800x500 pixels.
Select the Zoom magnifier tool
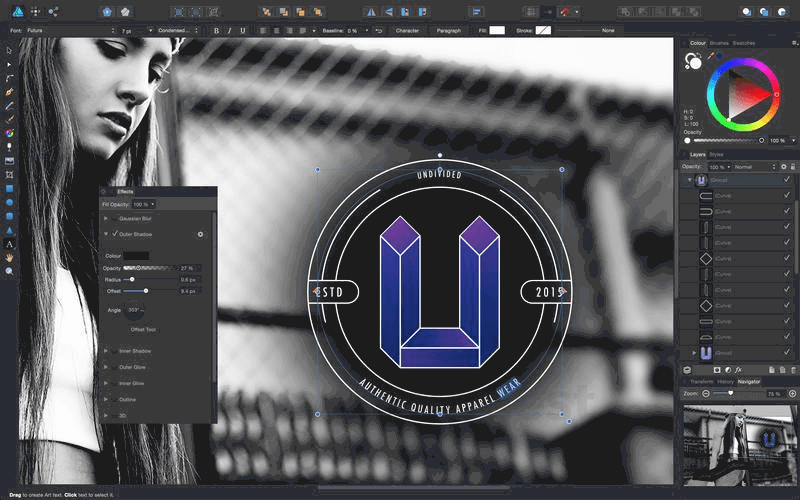tap(9, 271)
